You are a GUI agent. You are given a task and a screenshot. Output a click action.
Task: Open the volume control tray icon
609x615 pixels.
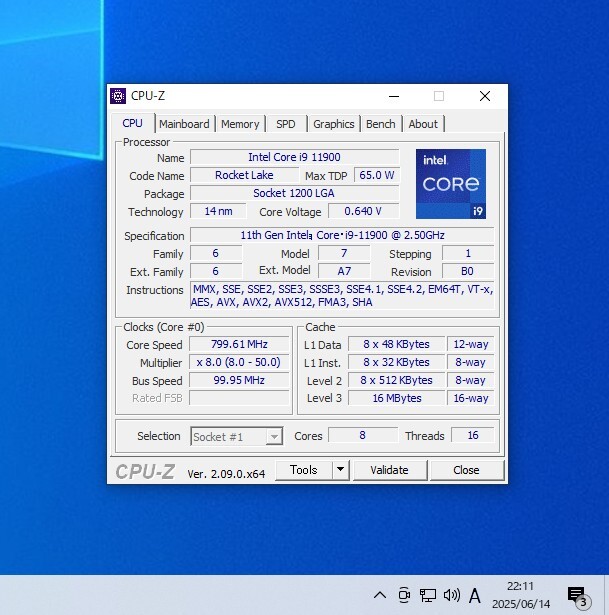(x=451, y=595)
